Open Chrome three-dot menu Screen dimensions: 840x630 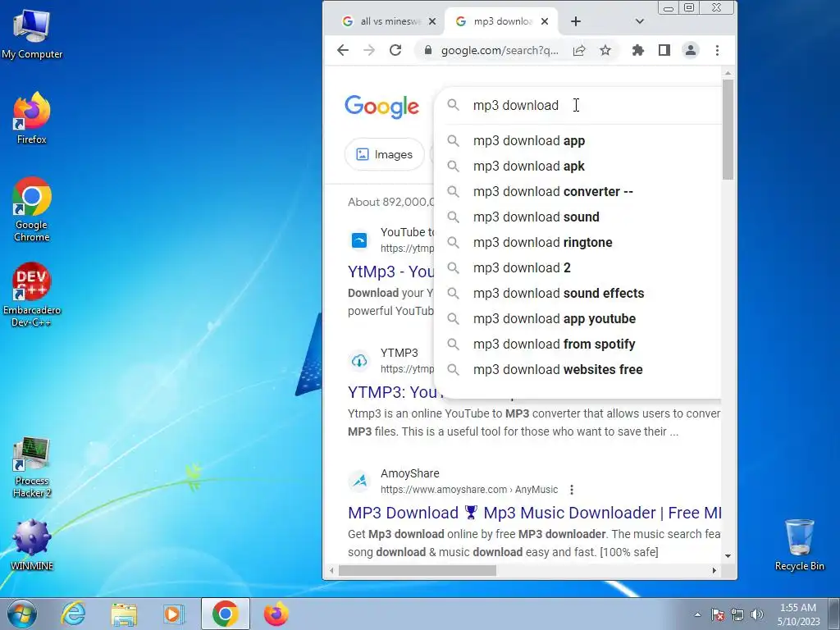[x=717, y=50]
